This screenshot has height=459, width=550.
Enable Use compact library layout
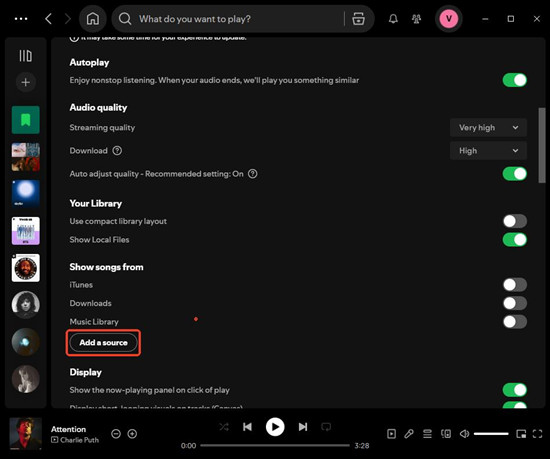[x=515, y=221]
